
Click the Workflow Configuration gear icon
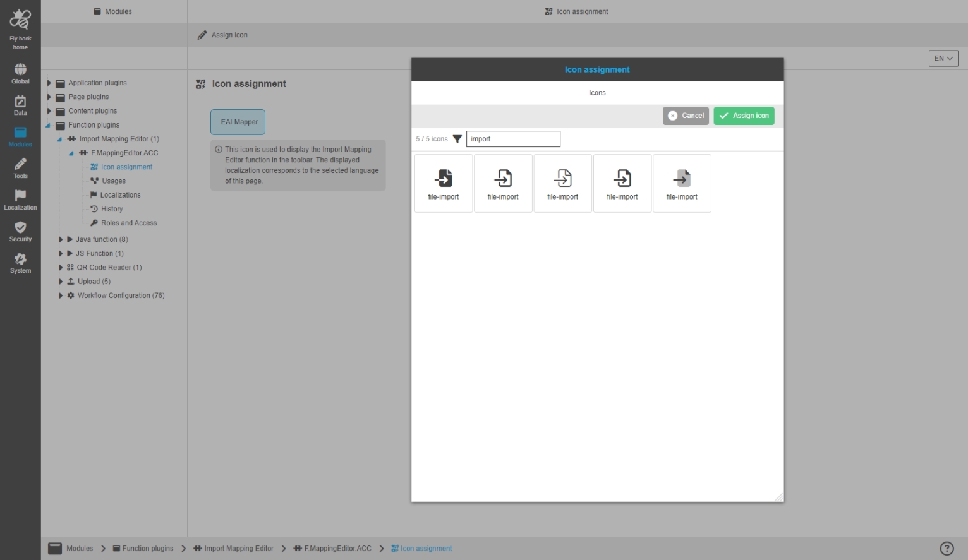tap(71, 295)
